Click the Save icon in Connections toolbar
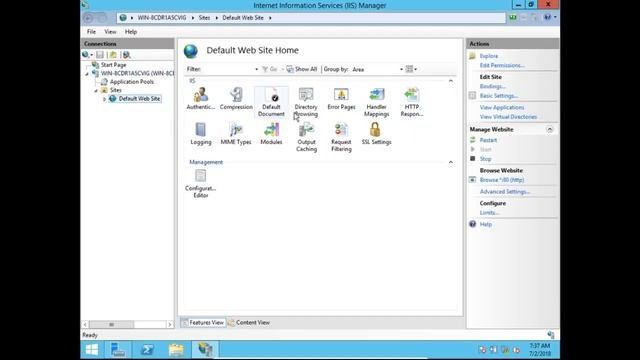 [100, 55]
